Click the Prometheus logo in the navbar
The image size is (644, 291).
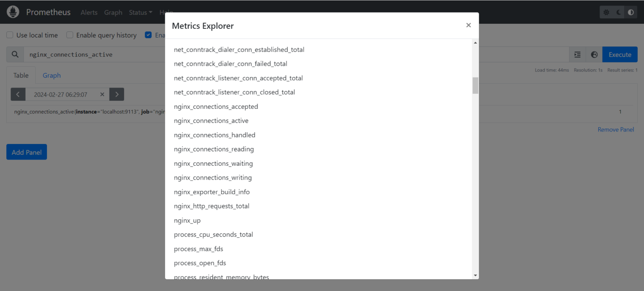coord(13,12)
